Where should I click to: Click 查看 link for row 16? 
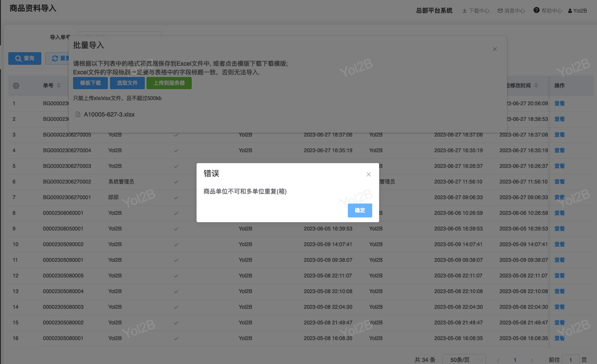(x=559, y=338)
